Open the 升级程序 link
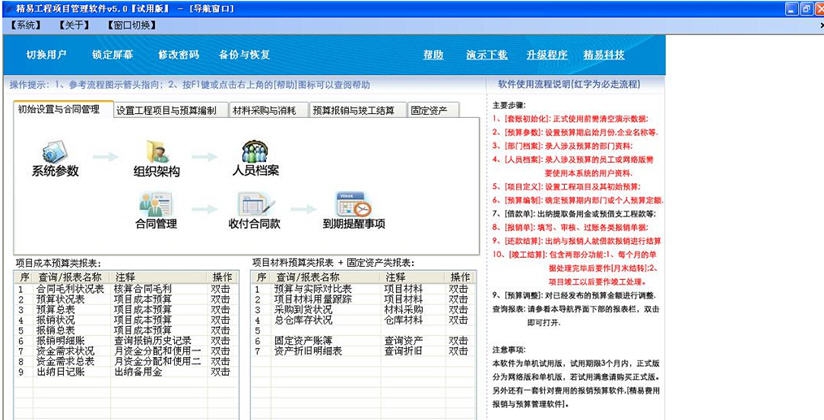The image size is (824, 420). coord(547,55)
